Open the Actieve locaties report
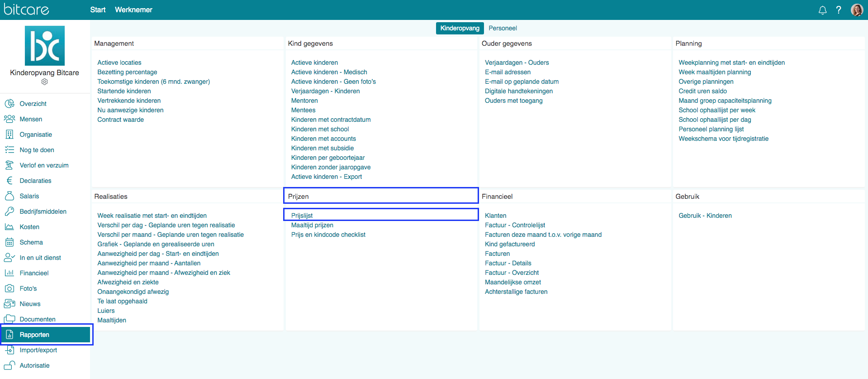 119,62
